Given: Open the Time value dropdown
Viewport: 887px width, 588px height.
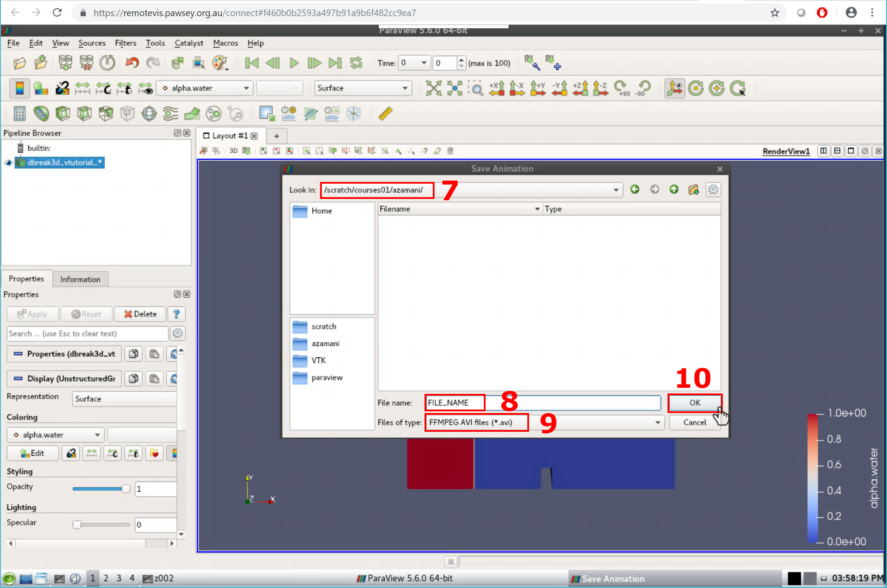Looking at the screenshot, I should point(415,63).
